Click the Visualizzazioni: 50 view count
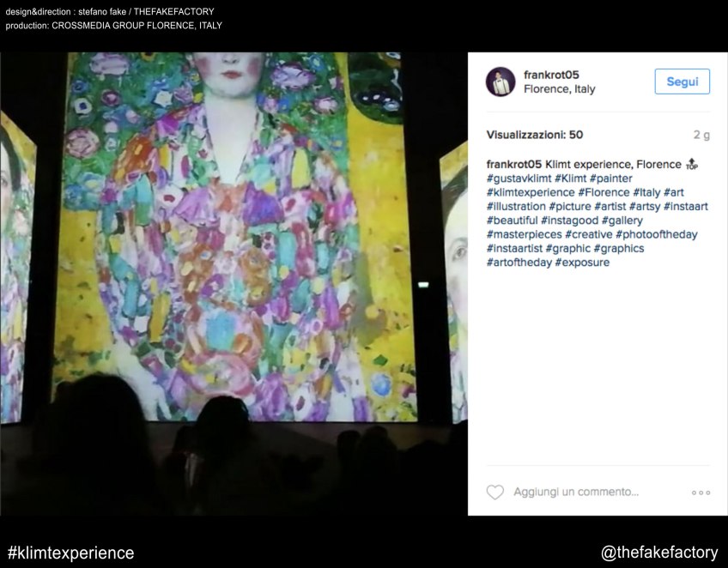728x568 pixels. tap(534, 135)
